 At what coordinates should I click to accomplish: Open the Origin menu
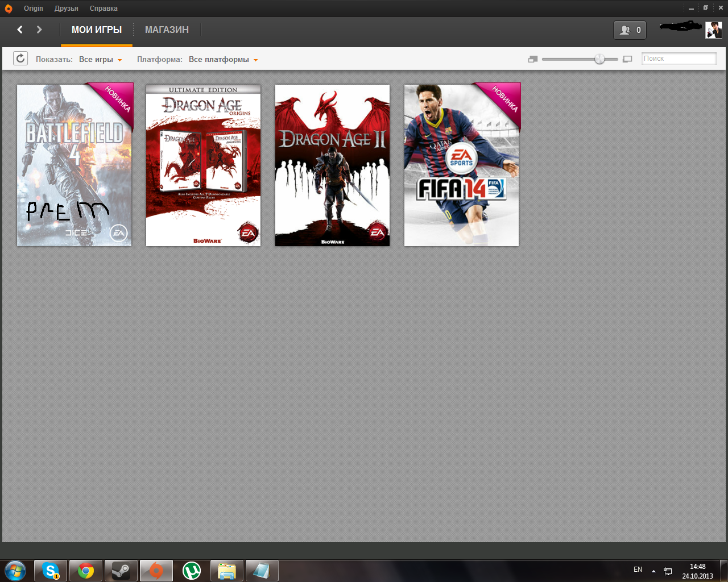(x=34, y=9)
